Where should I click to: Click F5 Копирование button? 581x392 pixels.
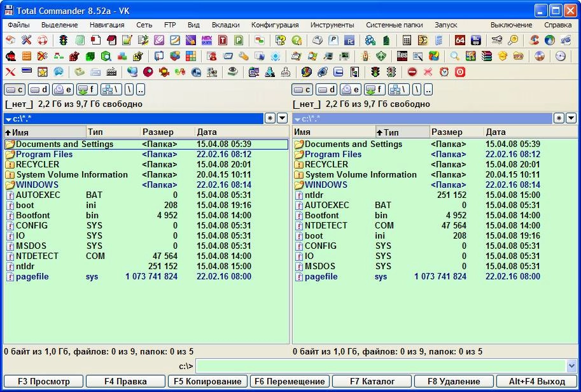(208, 381)
